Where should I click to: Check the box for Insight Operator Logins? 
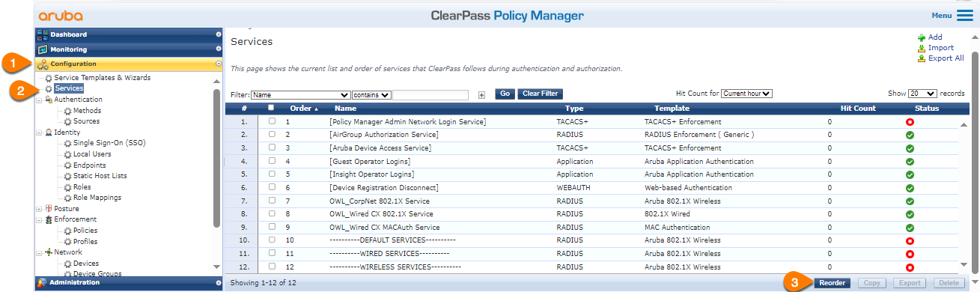pos(272,174)
